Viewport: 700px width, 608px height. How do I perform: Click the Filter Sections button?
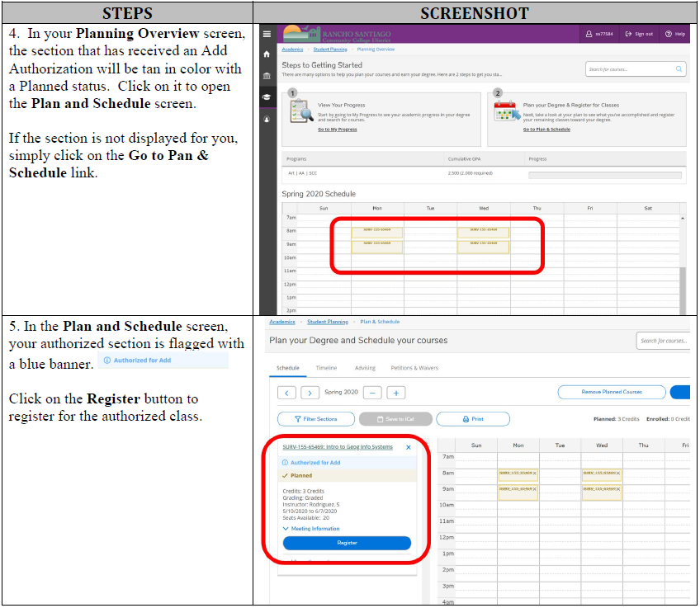pos(315,419)
